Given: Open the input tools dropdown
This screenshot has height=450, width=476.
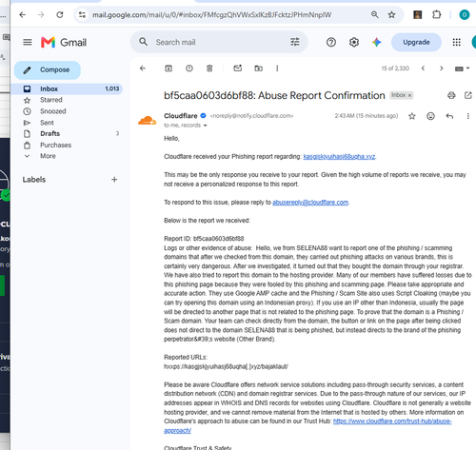Looking at the screenshot, I should 462,68.
